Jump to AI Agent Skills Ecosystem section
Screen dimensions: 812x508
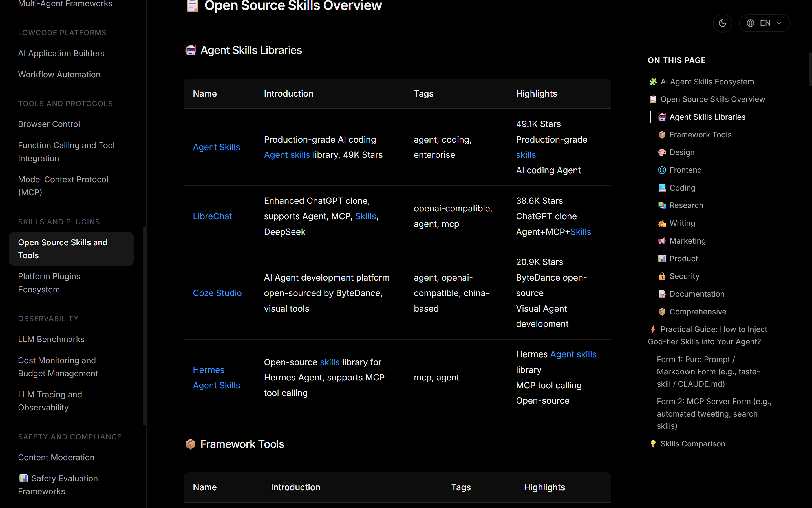pos(707,82)
